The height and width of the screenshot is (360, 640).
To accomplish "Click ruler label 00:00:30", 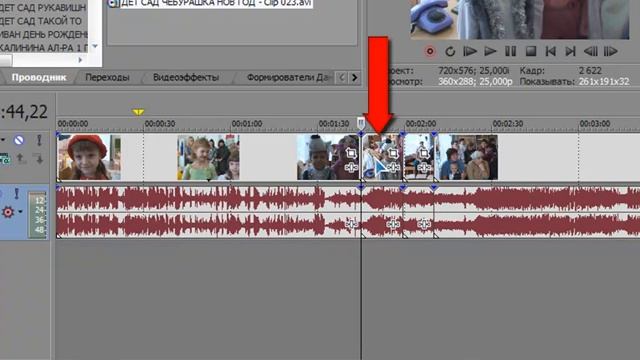I will 160,124.
